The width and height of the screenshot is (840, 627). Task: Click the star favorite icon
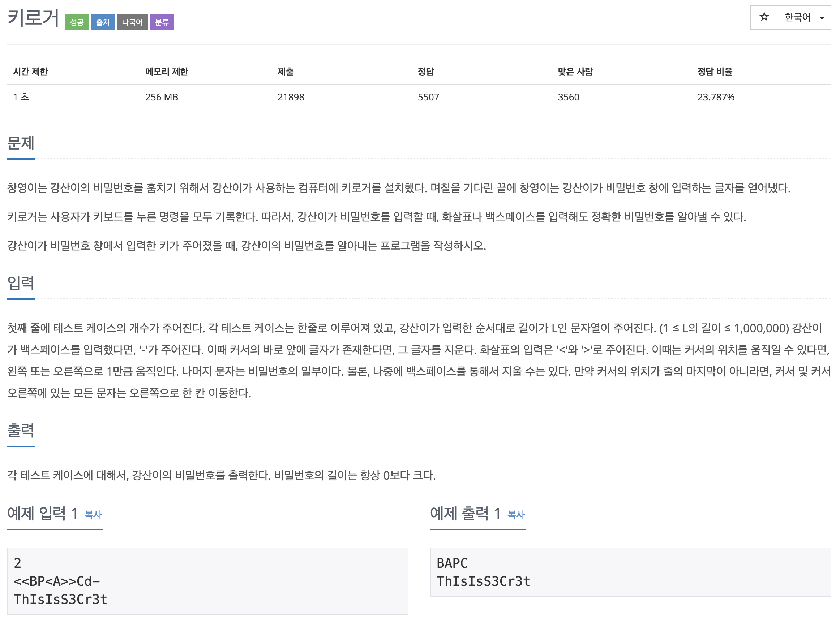(x=764, y=17)
